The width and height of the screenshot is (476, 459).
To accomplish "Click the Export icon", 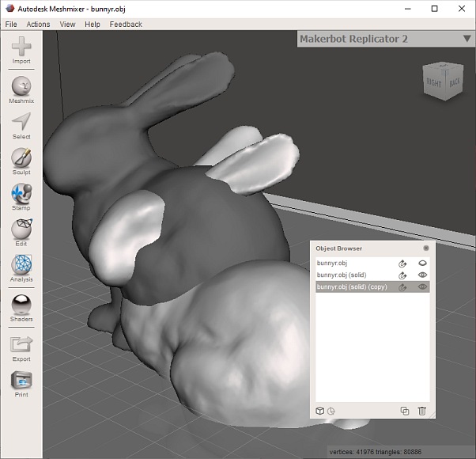I will point(21,344).
